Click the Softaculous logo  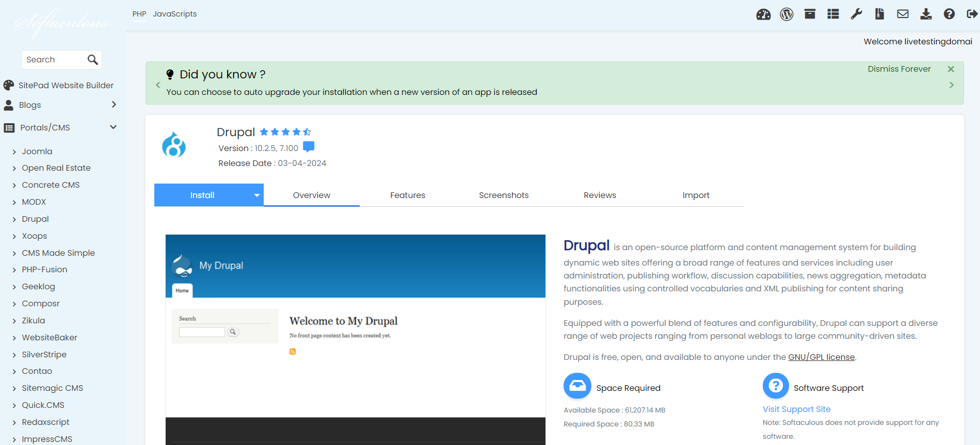coord(62,23)
